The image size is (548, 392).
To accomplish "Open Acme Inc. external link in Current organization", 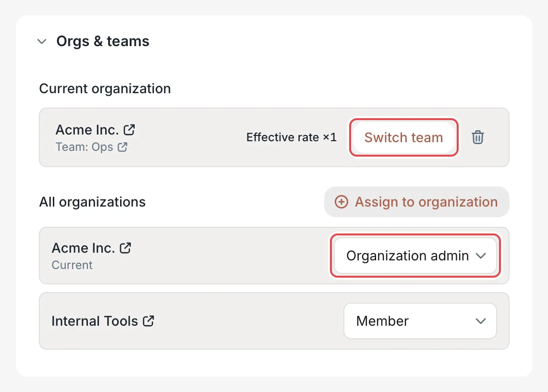I will click(129, 130).
